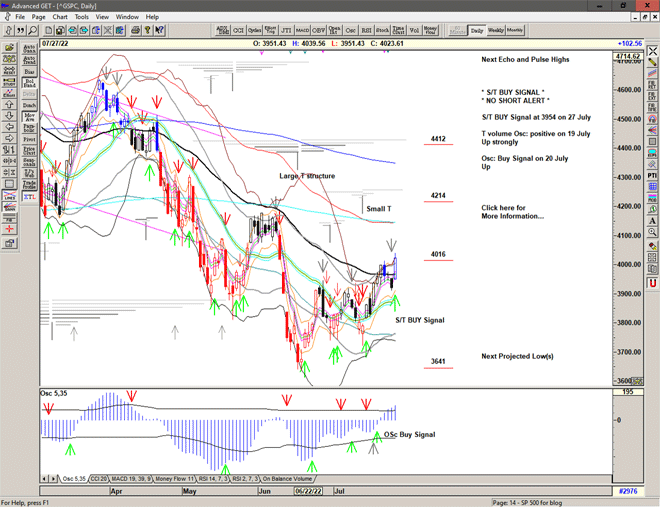660x507 pixels.
Task: Open the Chart menu
Action: pos(60,17)
